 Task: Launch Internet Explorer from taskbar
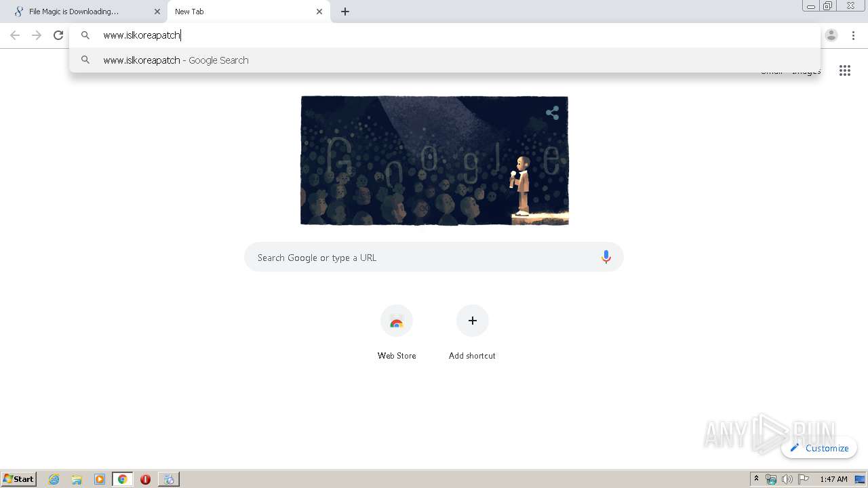point(54,479)
